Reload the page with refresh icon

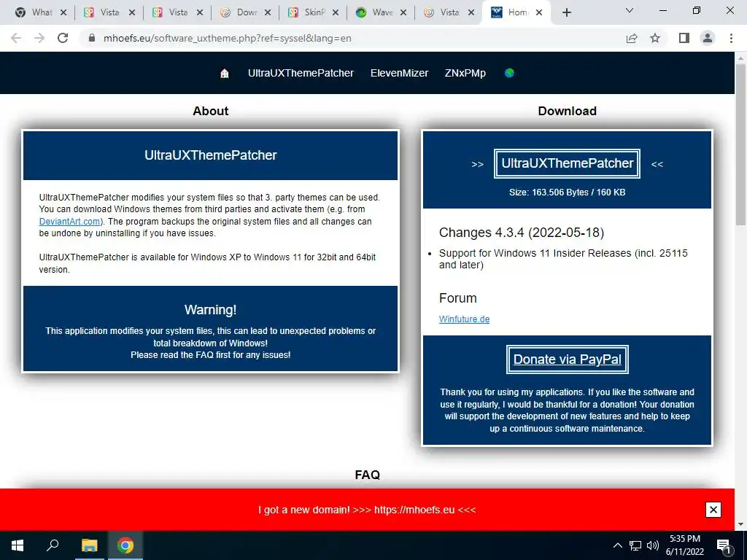tap(63, 38)
